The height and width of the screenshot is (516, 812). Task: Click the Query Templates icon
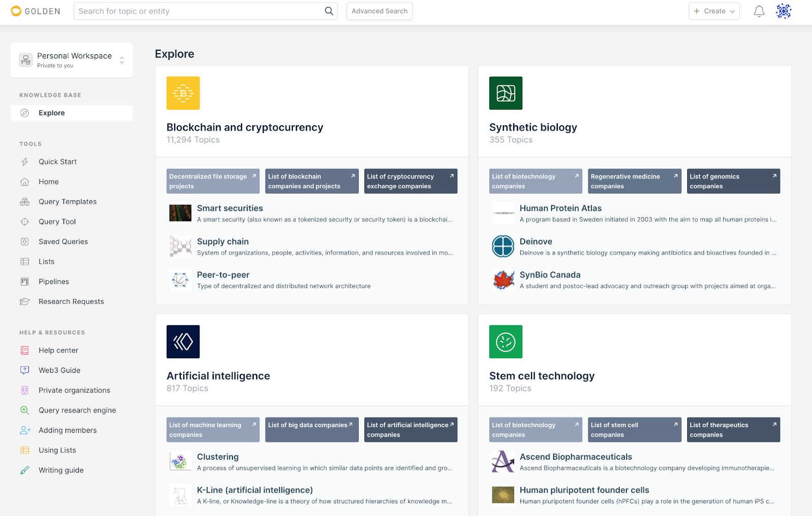[x=24, y=202]
